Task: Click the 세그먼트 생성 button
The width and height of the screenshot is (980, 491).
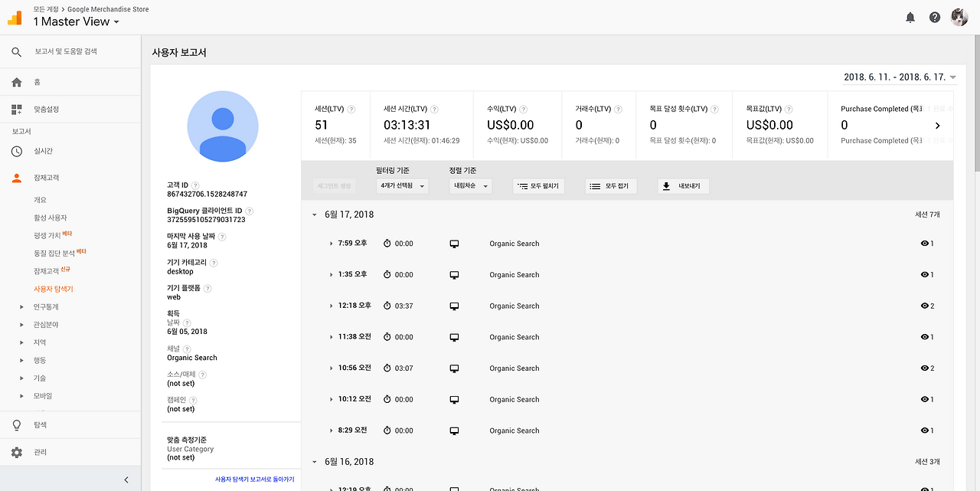Action: 334,186
